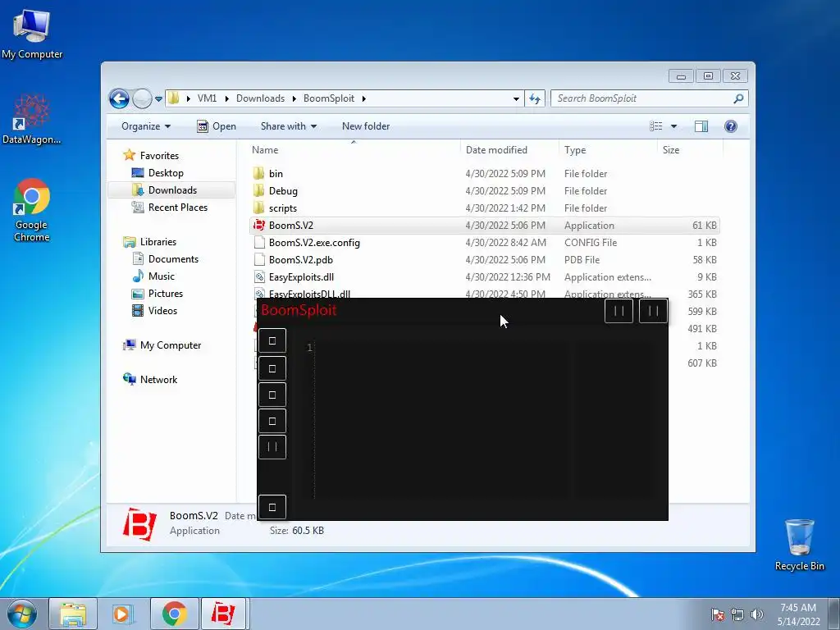Image resolution: width=840 pixels, height=630 pixels.
Task: Sort by the Date modified column header
Action: [509, 150]
